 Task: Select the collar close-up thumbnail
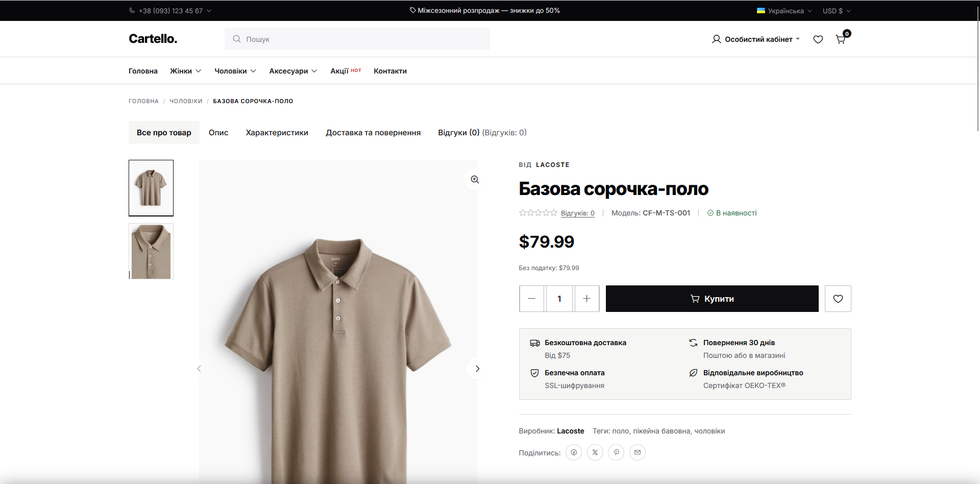(x=151, y=251)
